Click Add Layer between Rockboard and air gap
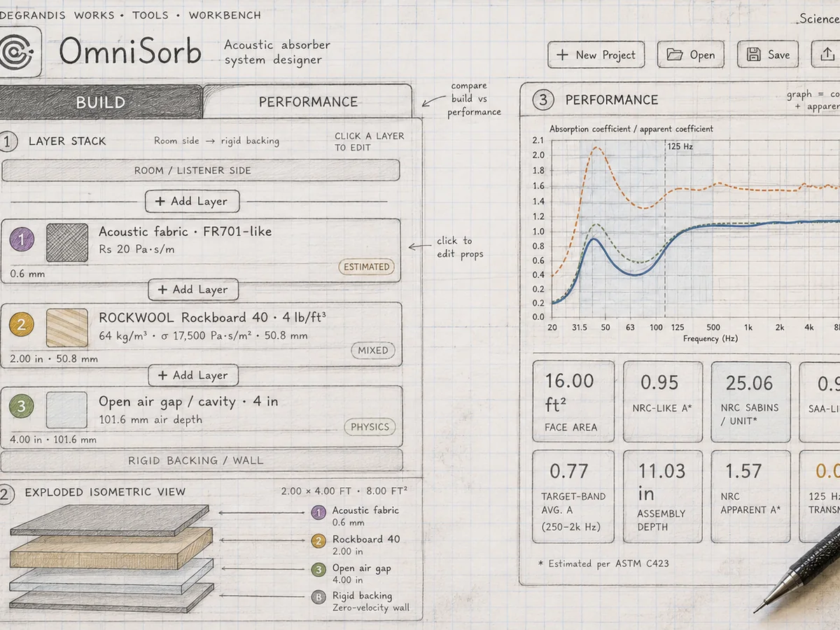This screenshot has height=630, width=840. [x=192, y=375]
